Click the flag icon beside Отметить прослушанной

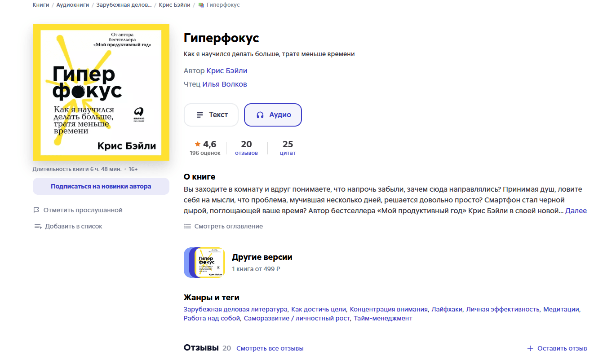pos(37,210)
